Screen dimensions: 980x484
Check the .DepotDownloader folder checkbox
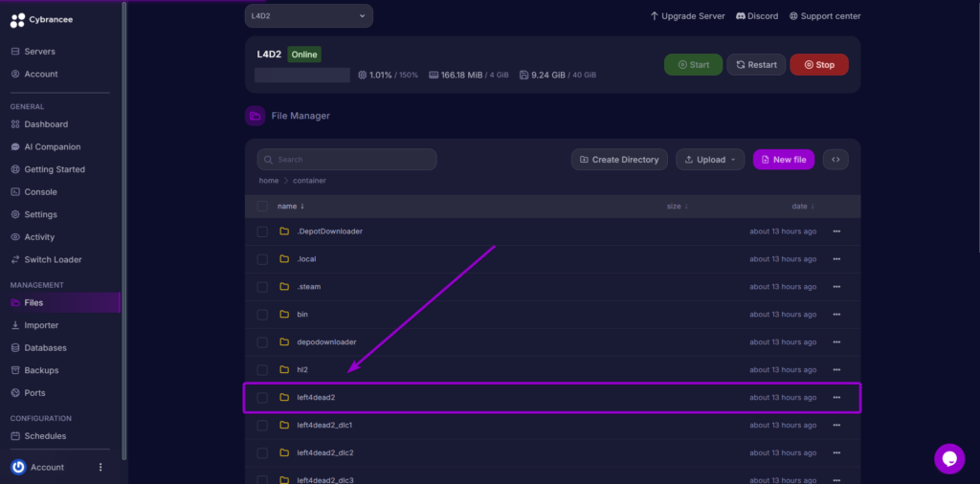262,231
